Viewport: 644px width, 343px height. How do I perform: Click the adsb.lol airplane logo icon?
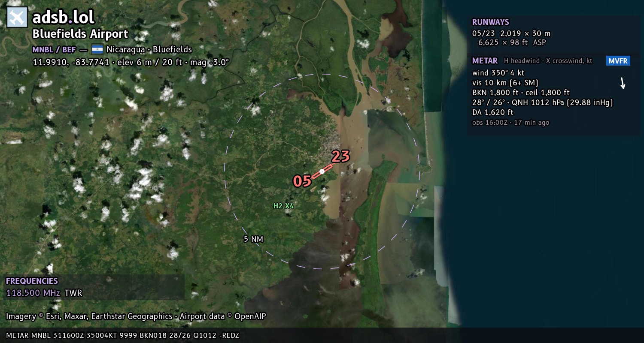[x=17, y=18]
